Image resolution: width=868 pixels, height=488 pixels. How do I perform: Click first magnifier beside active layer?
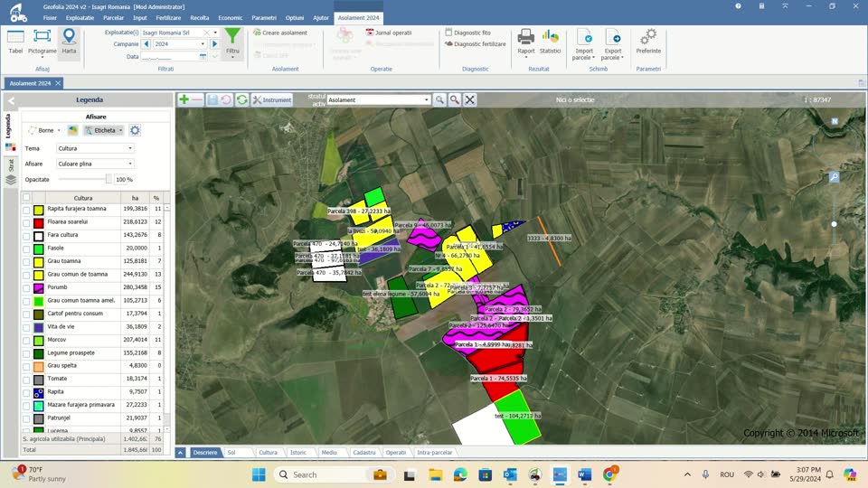(439, 99)
